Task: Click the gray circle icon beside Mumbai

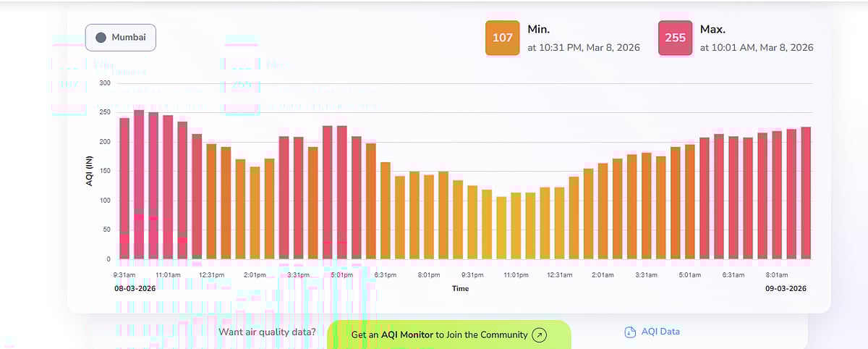Action: tap(101, 38)
